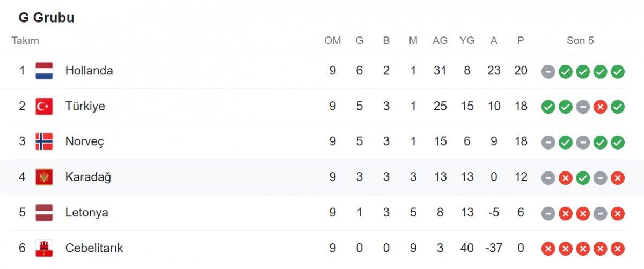The height and width of the screenshot is (269, 644).
Task: Select the Norveç team name
Action: (x=84, y=141)
